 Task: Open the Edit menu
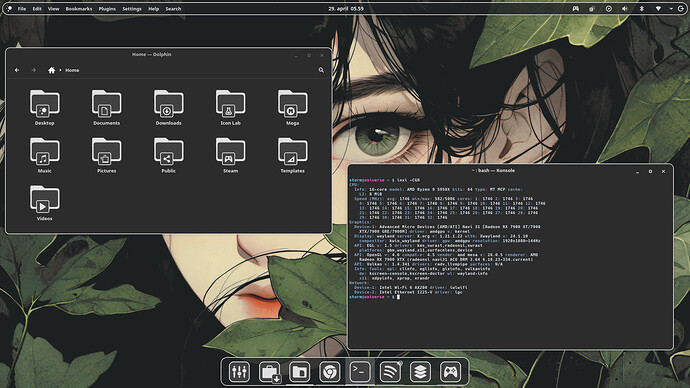(x=37, y=8)
